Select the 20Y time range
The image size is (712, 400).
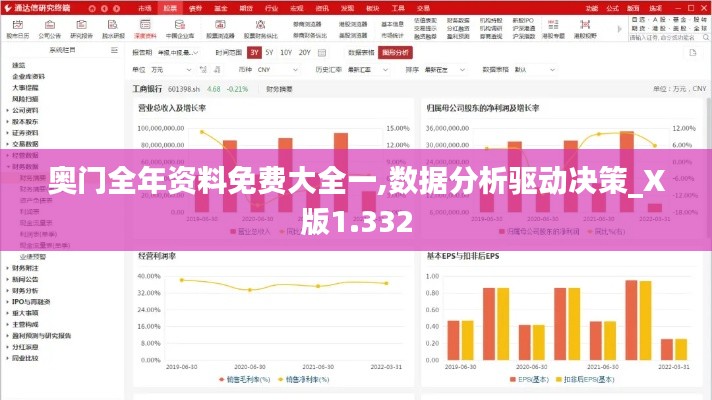coord(305,53)
